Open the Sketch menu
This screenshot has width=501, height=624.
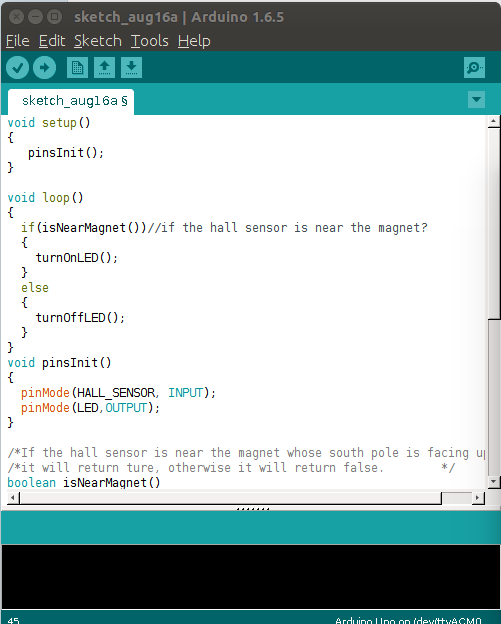(98, 41)
